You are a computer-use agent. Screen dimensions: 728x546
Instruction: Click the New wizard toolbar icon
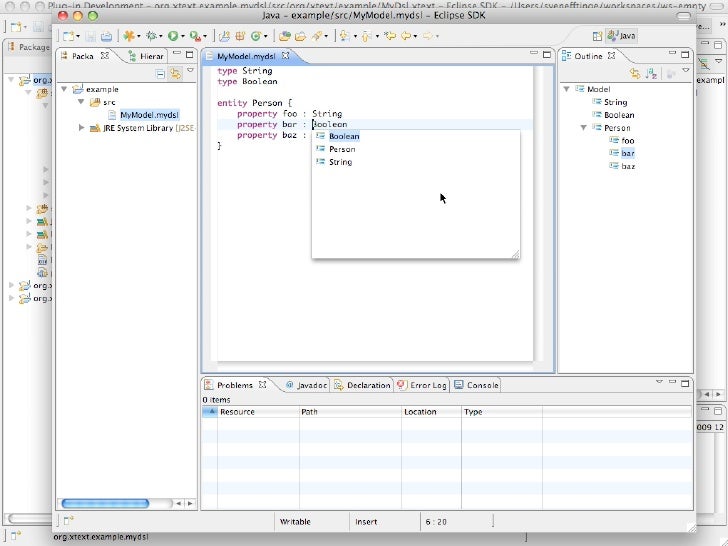click(68, 36)
